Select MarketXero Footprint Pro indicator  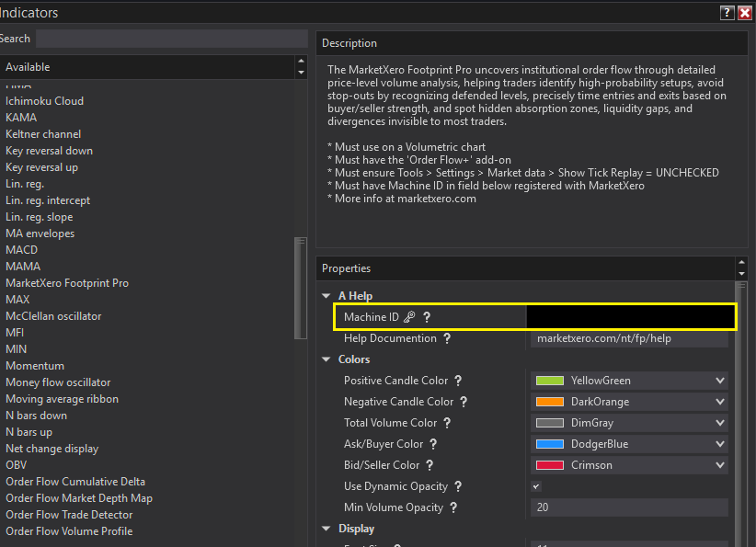coord(67,283)
